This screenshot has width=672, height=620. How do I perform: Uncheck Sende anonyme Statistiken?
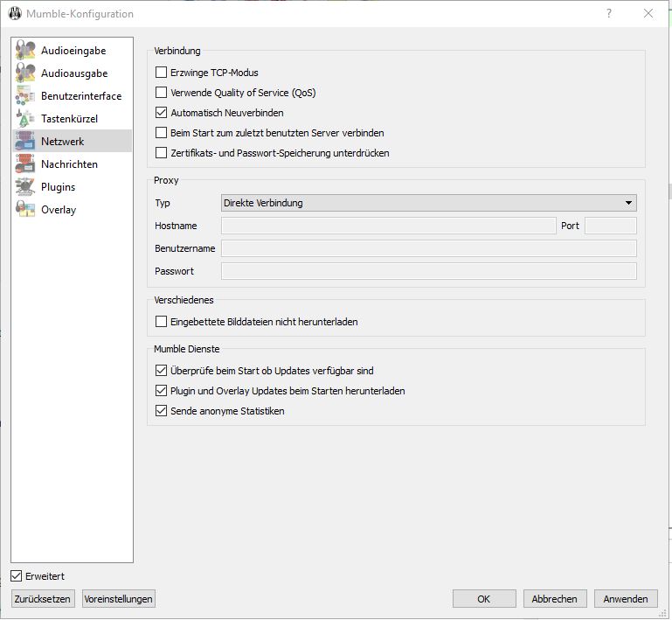point(161,411)
